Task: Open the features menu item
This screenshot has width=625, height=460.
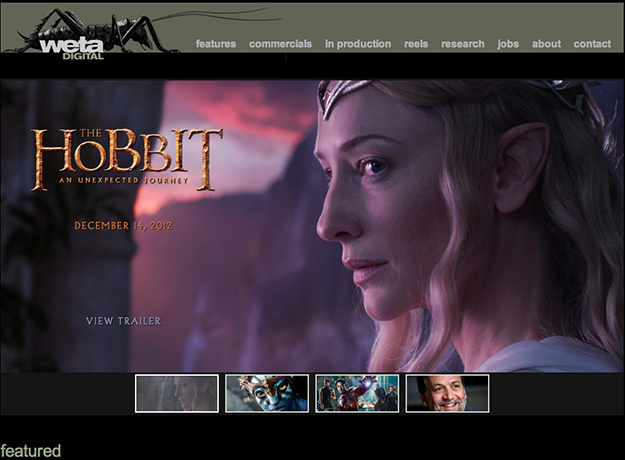Action: (215, 44)
